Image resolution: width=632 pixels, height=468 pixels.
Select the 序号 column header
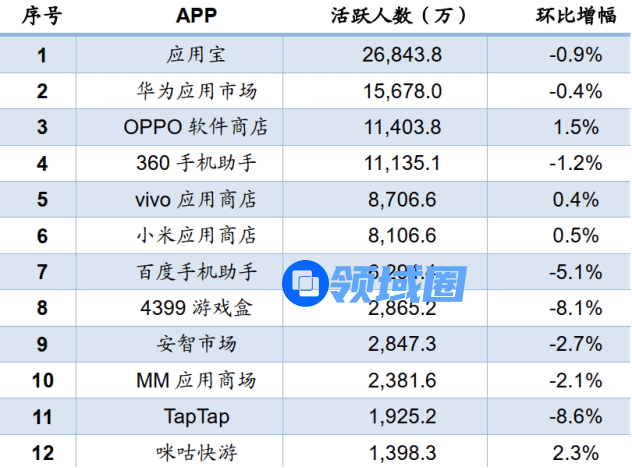(x=41, y=17)
